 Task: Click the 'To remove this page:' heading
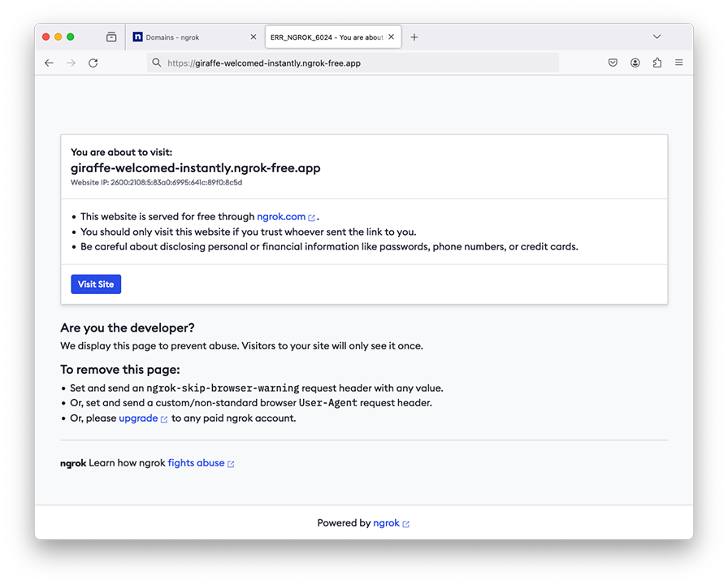point(119,370)
